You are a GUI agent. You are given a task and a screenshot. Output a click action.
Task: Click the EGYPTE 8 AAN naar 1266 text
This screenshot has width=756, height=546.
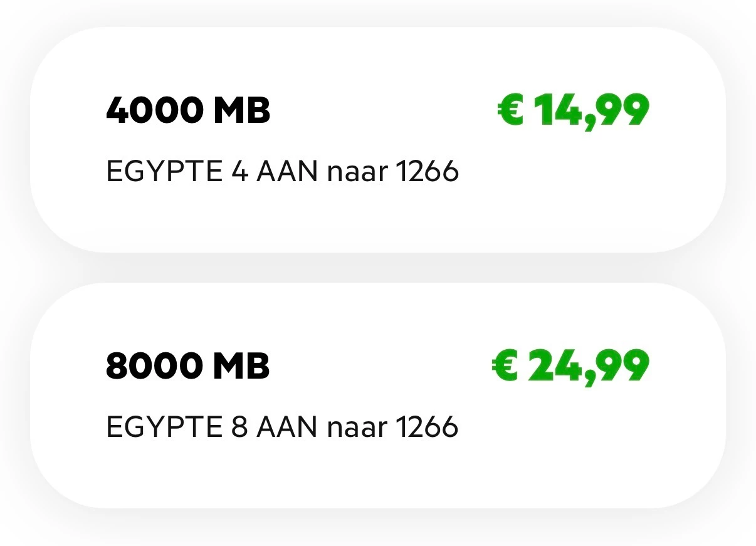point(283,427)
